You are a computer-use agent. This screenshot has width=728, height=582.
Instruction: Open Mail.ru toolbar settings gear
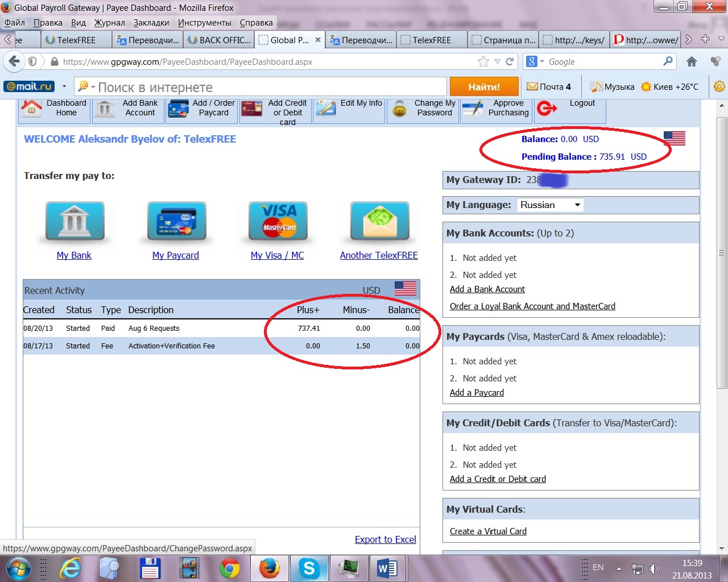[719, 86]
